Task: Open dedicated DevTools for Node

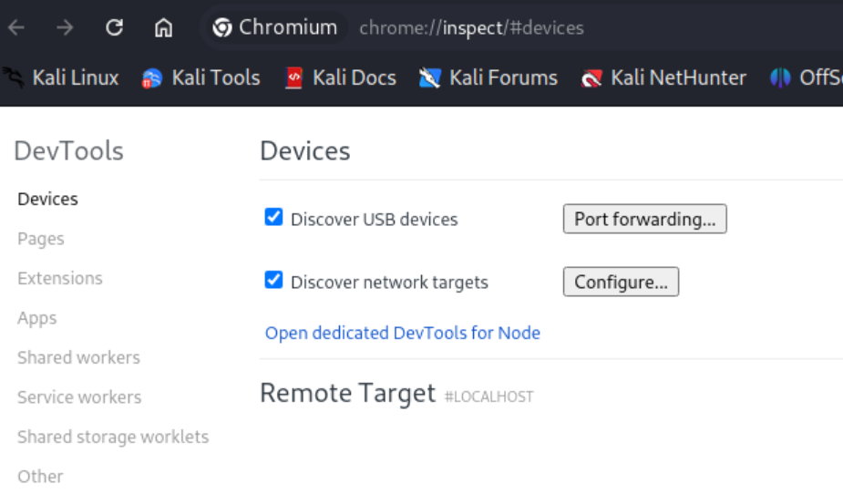Action: click(x=403, y=333)
